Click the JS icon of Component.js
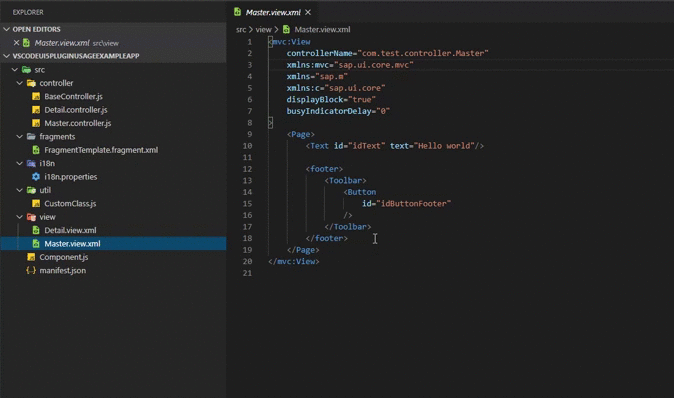674x398 pixels. tap(31, 257)
